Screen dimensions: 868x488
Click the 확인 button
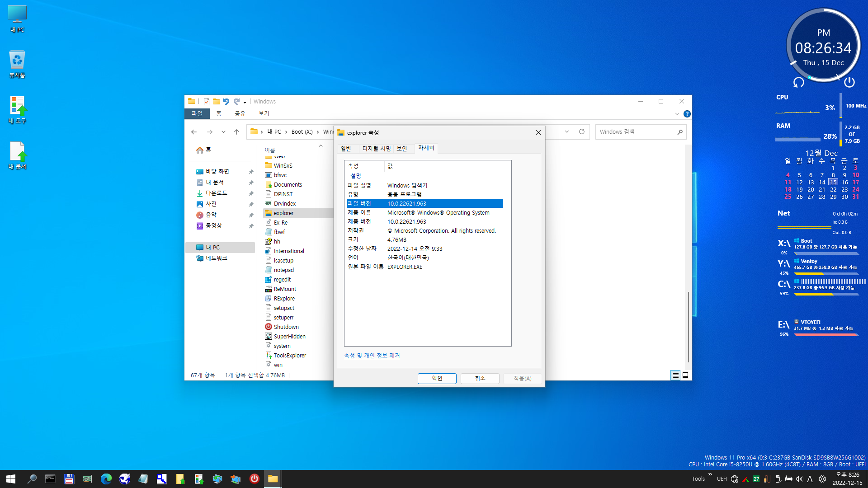[437, 378]
